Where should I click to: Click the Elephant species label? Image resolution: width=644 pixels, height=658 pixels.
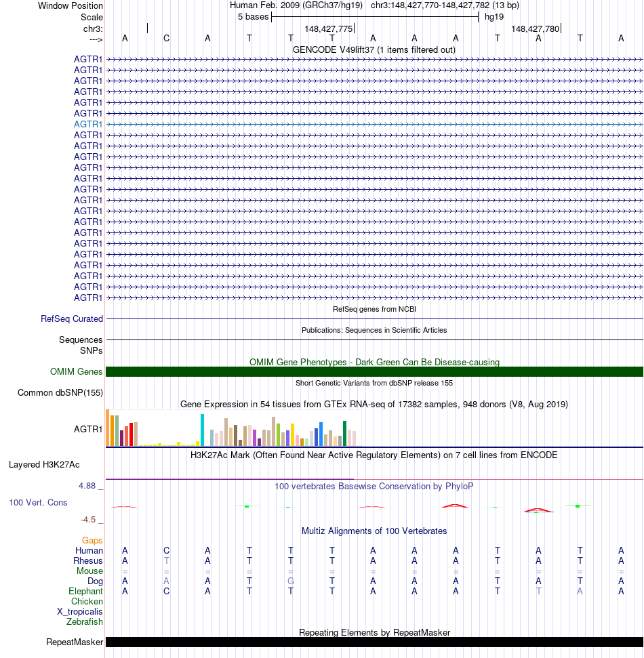point(85,592)
